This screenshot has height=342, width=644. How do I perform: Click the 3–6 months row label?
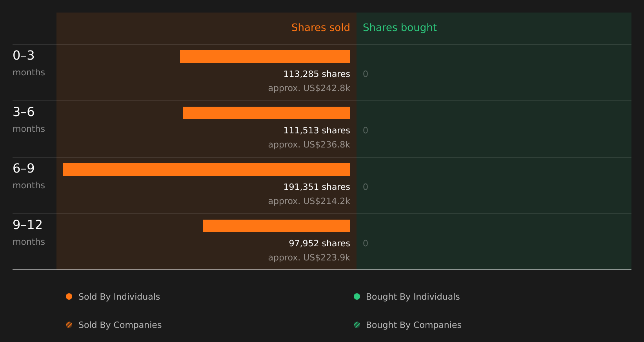(x=29, y=120)
